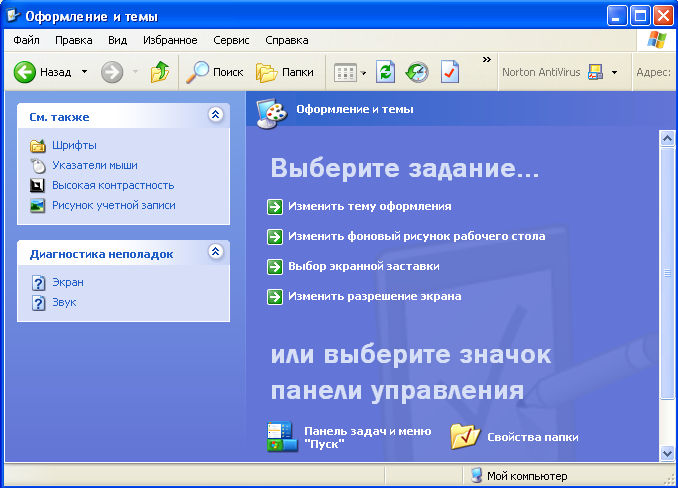The image size is (678, 488).
Task: Collapse the См. также panel
Action: pyautogui.click(x=216, y=115)
